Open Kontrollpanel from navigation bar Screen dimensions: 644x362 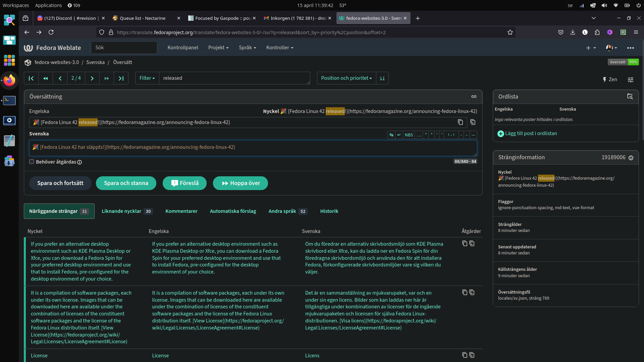tap(183, 48)
